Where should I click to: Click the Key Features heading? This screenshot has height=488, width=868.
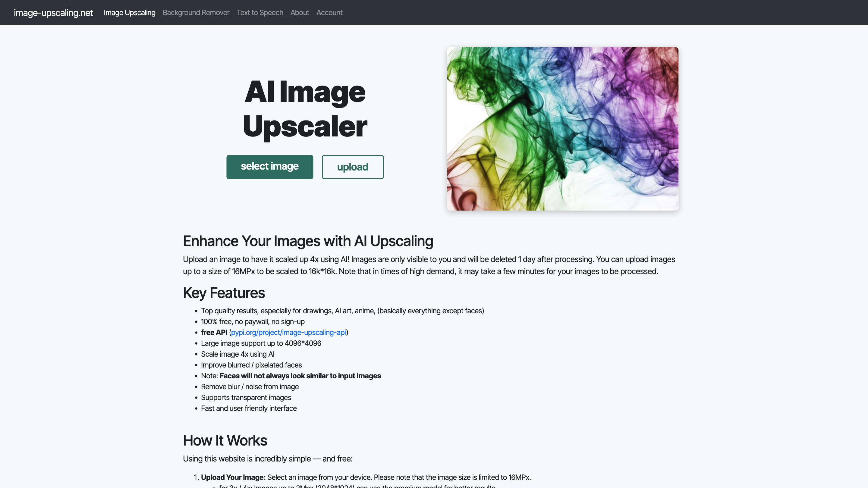pos(223,293)
